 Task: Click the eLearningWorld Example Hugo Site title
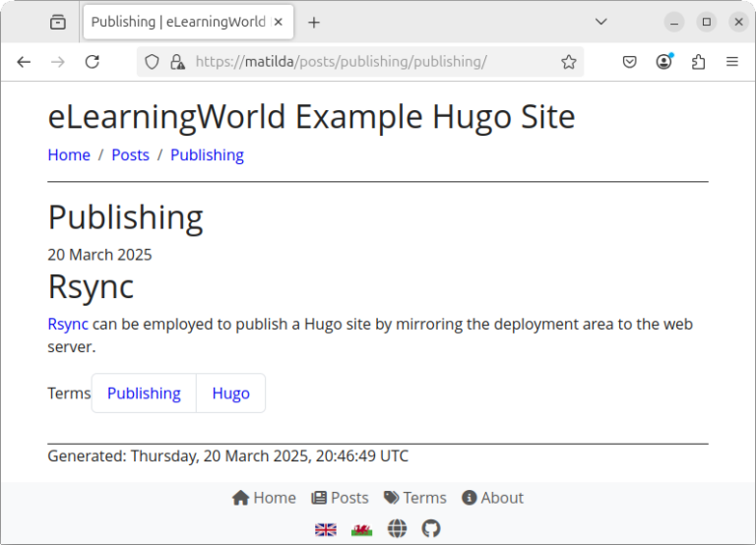311,117
